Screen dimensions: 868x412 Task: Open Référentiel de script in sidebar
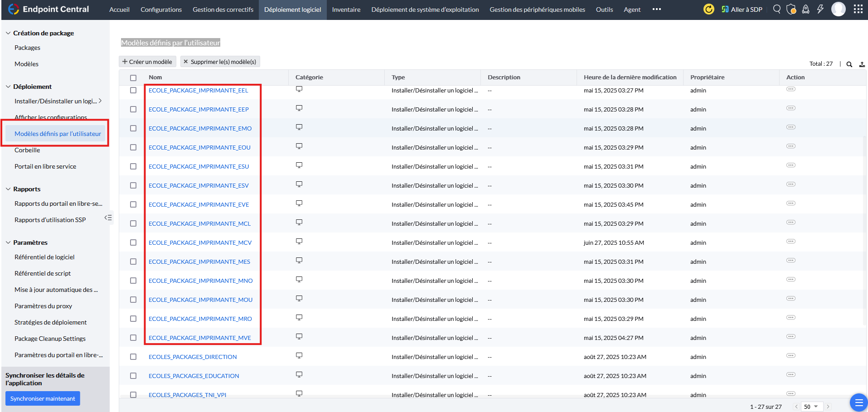[43, 273]
